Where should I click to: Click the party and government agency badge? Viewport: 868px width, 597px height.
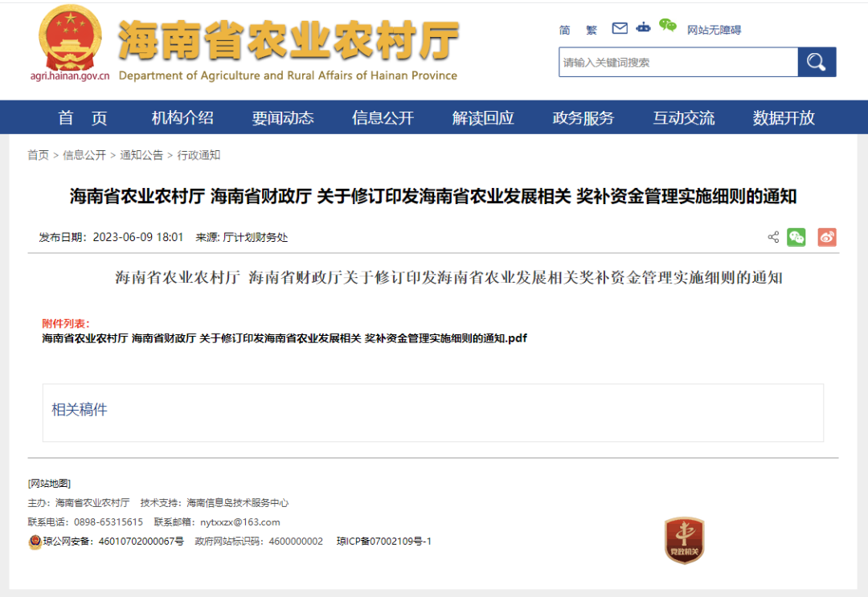(684, 541)
